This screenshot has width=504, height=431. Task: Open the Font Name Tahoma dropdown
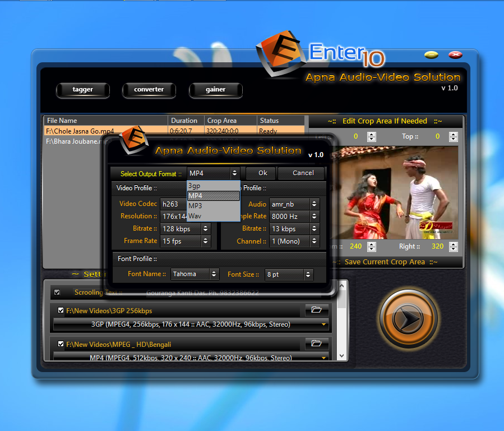pos(214,274)
